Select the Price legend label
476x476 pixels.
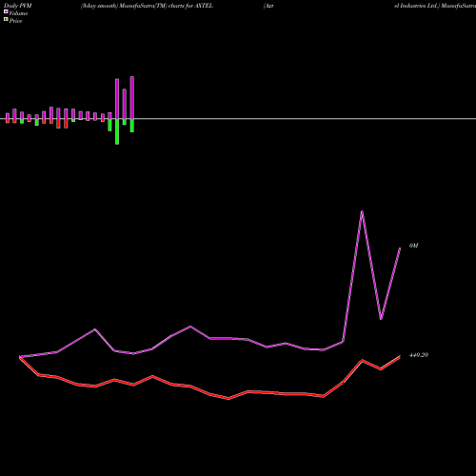(x=15, y=21)
